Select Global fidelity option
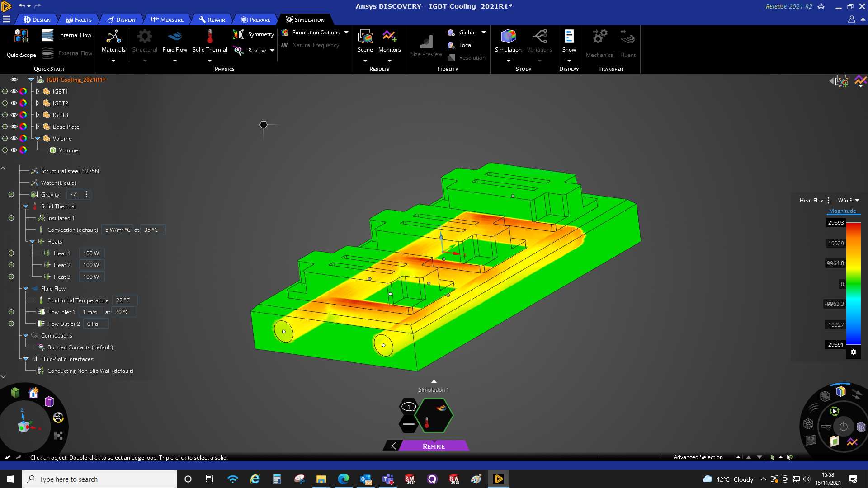The width and height of the screenshot is (868, 488). (462, 33)
